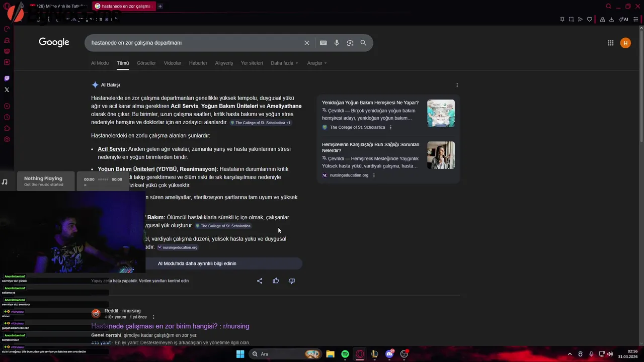Open Hemşirelerin Karşılaştığı Ruh Sağlığı article
644x362 pixels.
(370, 147)
